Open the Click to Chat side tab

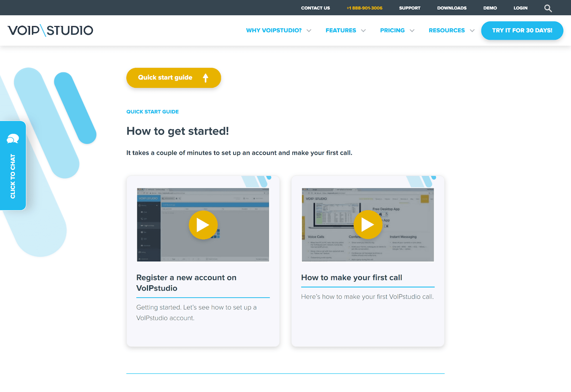click(13, 166)
